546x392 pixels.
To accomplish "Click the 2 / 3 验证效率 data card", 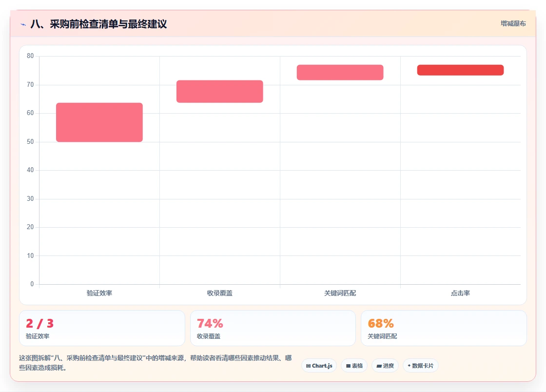I will (x=102, y=328).
